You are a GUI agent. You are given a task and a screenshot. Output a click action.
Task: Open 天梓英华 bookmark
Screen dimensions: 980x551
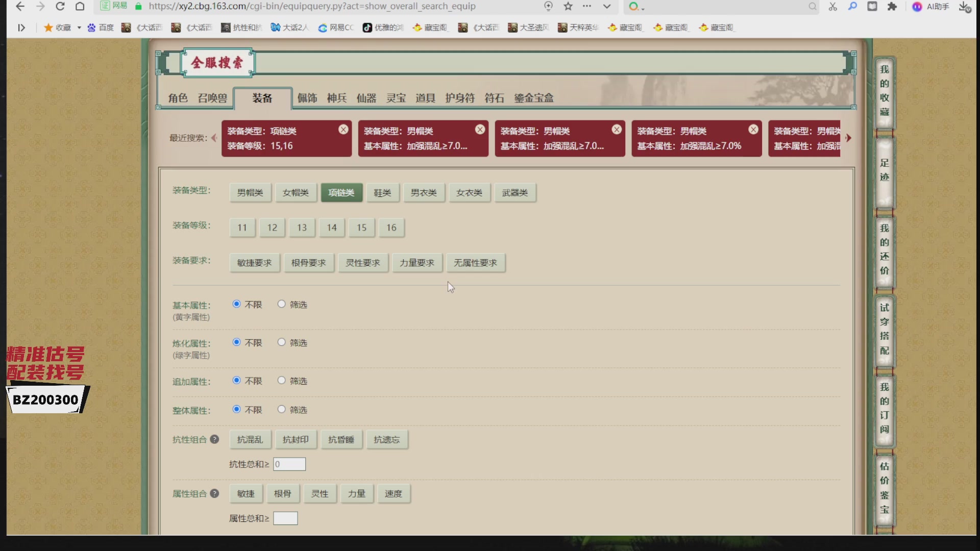578,28
